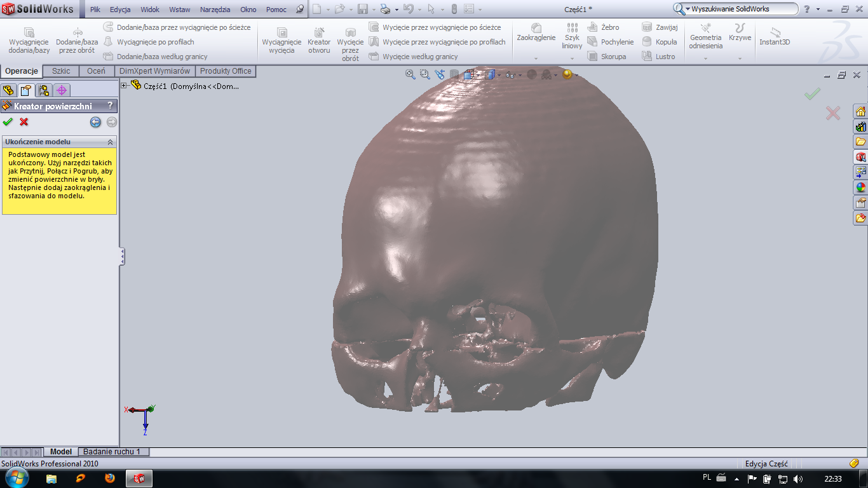This screenshot has width=868, height=488.
Task: Pin the menu bar with pushpin icon
Action: click(x=300, y=10)
